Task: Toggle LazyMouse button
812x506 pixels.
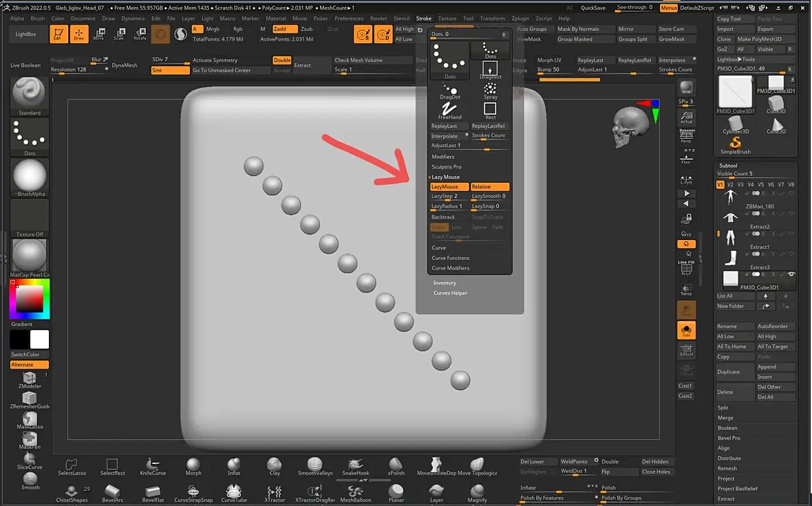Action: pos(449,187)
